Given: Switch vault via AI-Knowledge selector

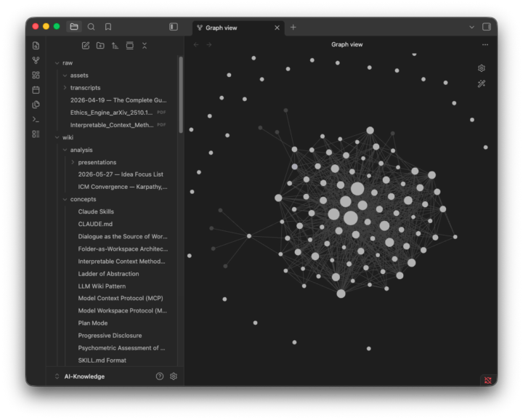Looking at the screenshot, I should [x=80, y=376].
